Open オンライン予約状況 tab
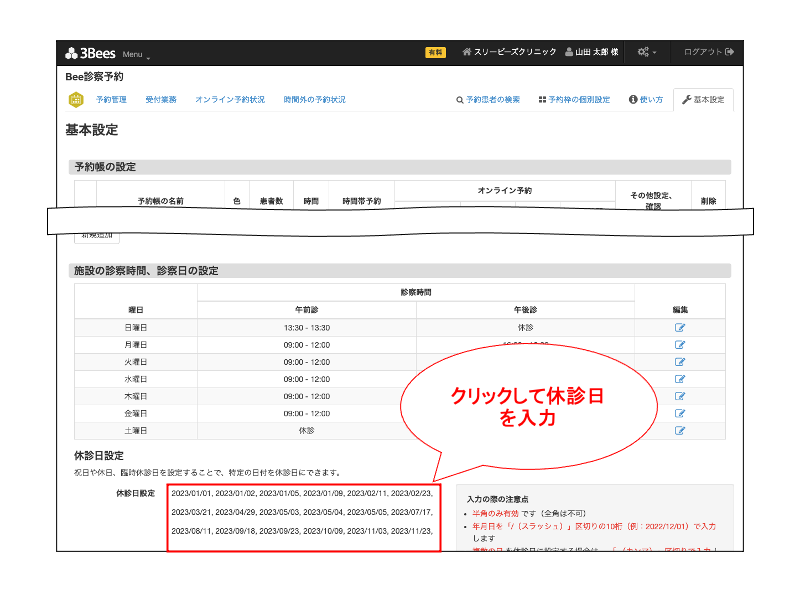The image size is (800, 600). [230, 100]
